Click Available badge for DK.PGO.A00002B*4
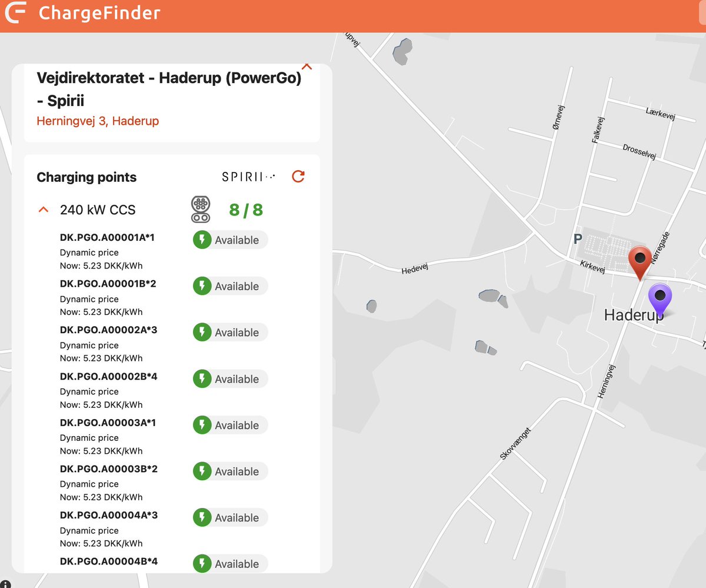 [x=230, y=379]
